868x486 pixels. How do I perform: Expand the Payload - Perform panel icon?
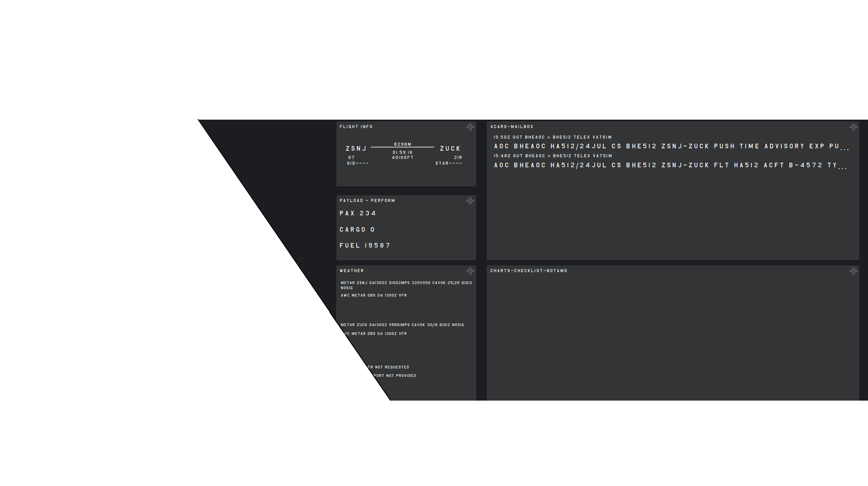(x=470, y=201)
